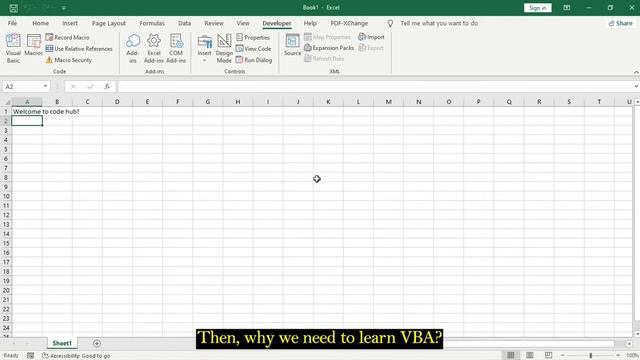Open the XML Source pane

(292, 45)
